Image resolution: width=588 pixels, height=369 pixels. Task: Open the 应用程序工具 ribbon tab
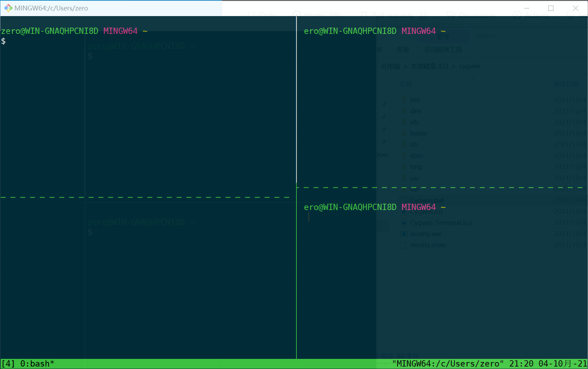tap(443, 49)
